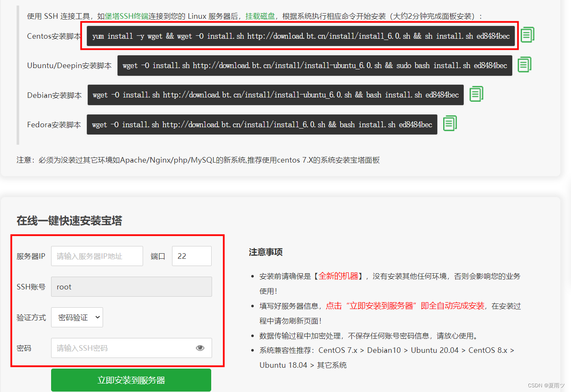Copy the Fedora install script
Screen dimensions: 571x392
[450, 123]
